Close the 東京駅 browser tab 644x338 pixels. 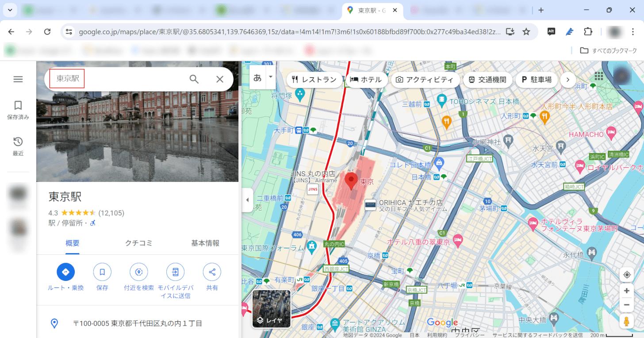tap(395, 10)
